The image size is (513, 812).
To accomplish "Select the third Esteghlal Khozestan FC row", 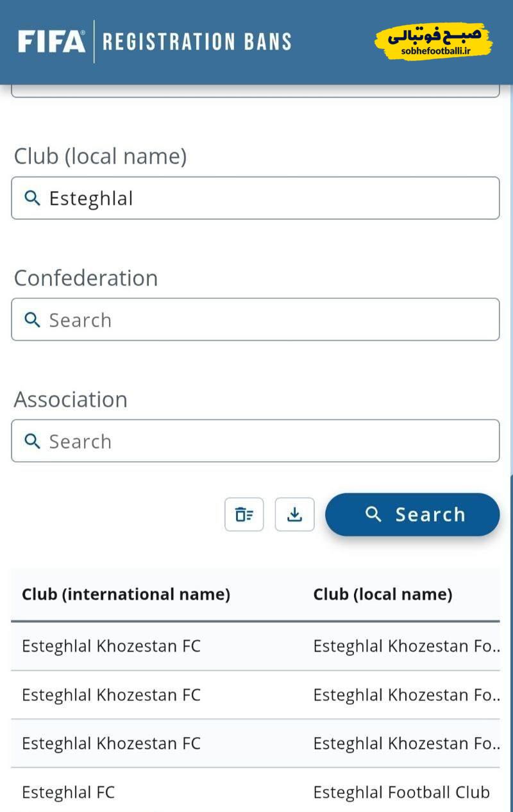I will pos(111,743).
